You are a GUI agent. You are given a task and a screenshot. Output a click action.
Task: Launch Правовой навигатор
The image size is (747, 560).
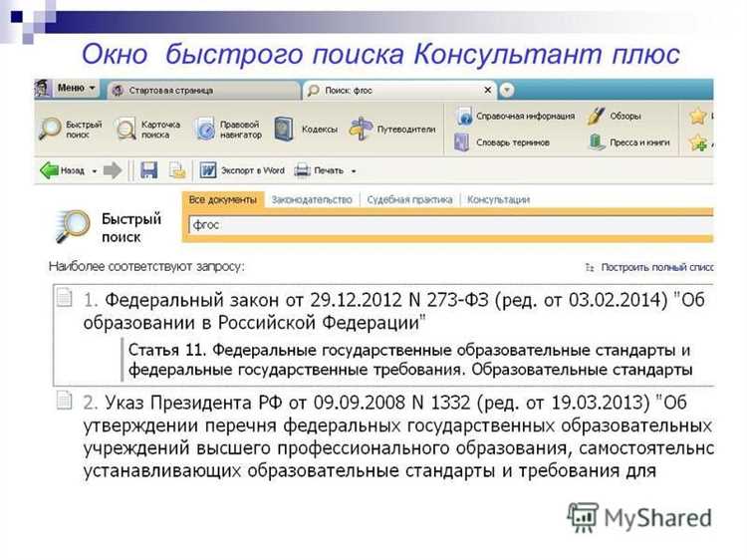(229, 130)
